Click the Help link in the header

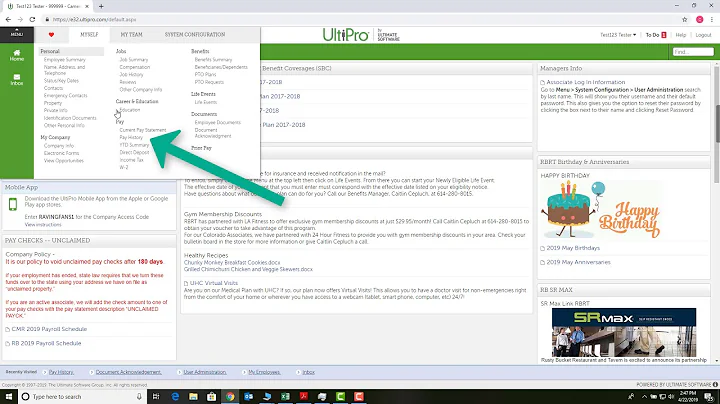coord(681,35)
